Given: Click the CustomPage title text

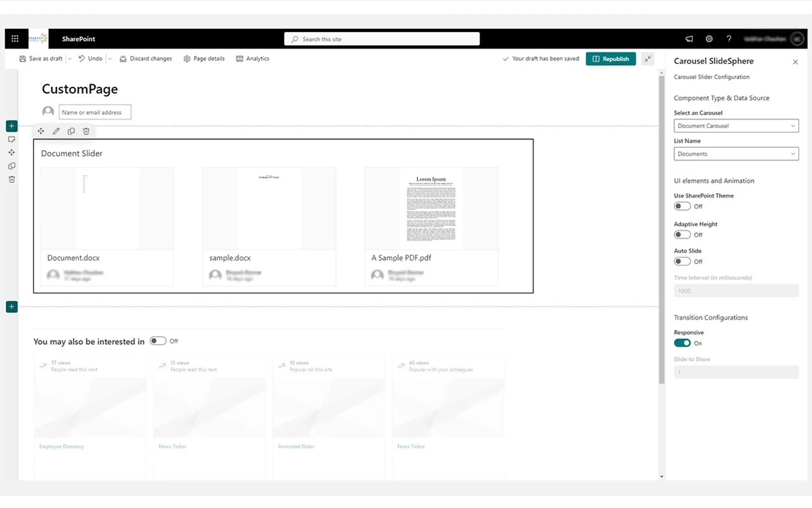Looking at the screenshot, I should [80, 89].
